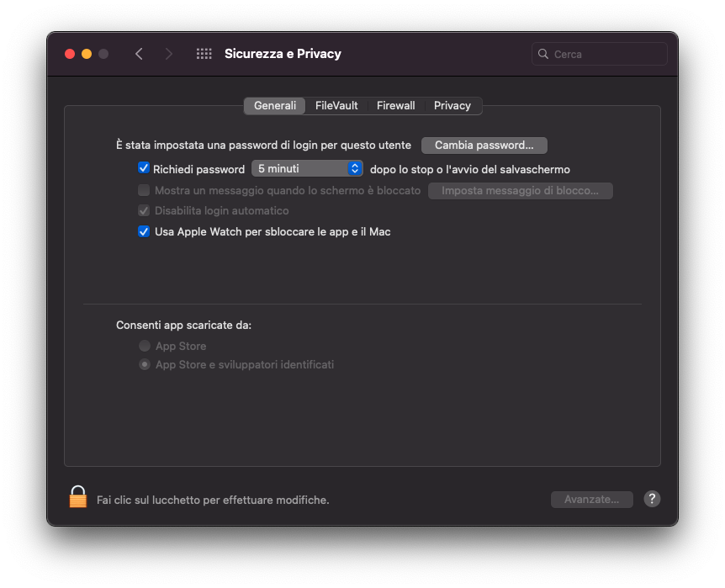
Task: Enable Mostra un messaggio checkbox
Action: click(x=144, y=190)
